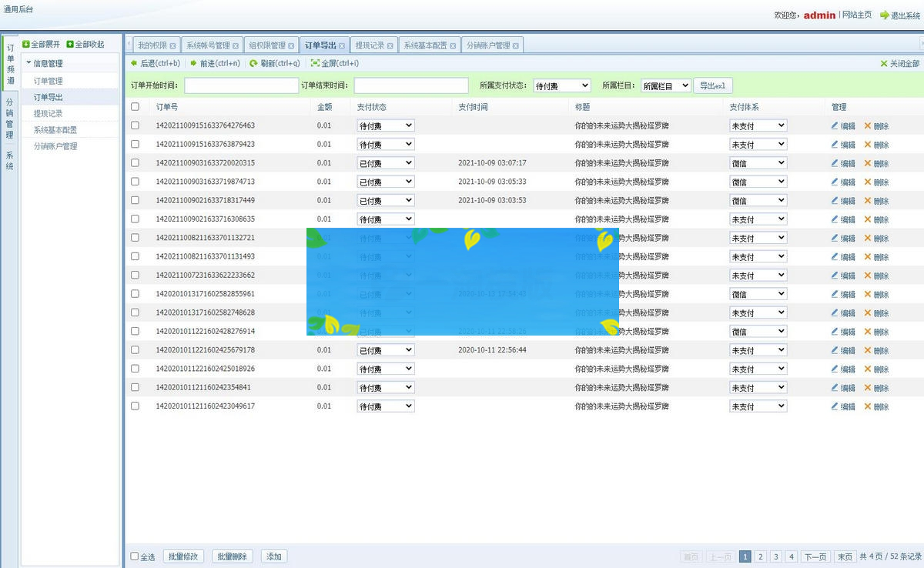Viewport: 924px width, 568px height.
Task: Click the 刷新 refresh icon
Action: (253, 64)
